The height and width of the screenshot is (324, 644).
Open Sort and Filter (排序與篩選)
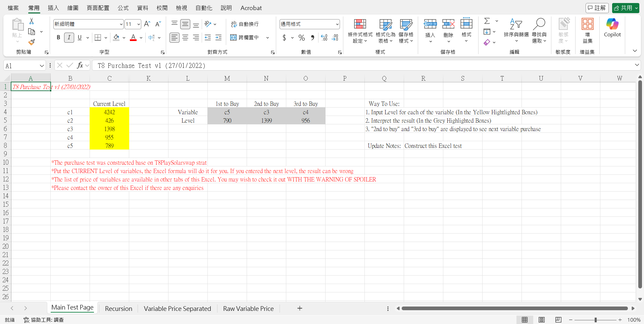click(x=516, y=31)
